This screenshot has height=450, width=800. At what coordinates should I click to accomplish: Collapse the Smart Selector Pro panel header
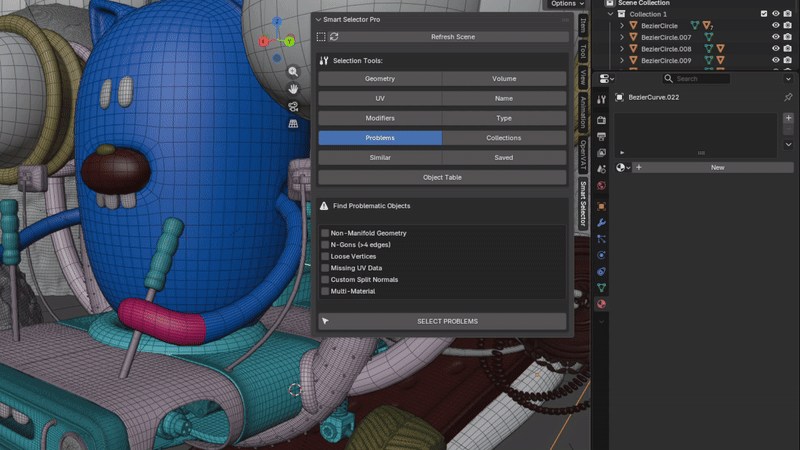point(318,19)
